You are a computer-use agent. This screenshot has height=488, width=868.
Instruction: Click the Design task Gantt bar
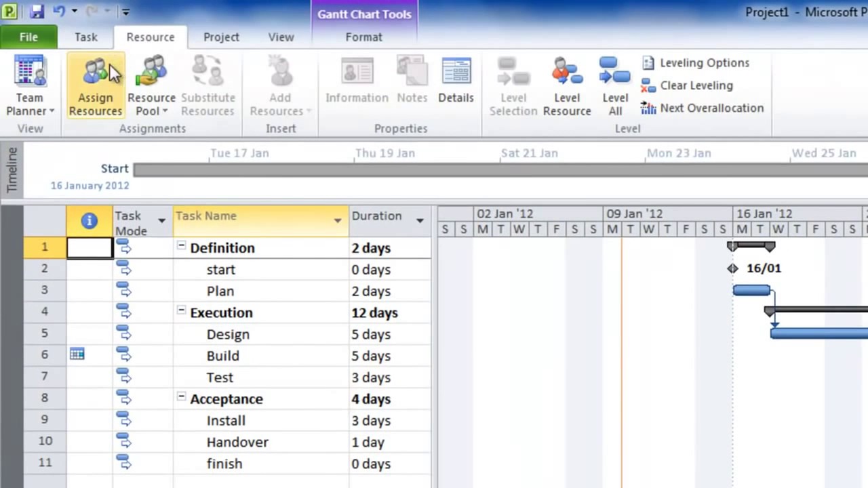point(819,333)
